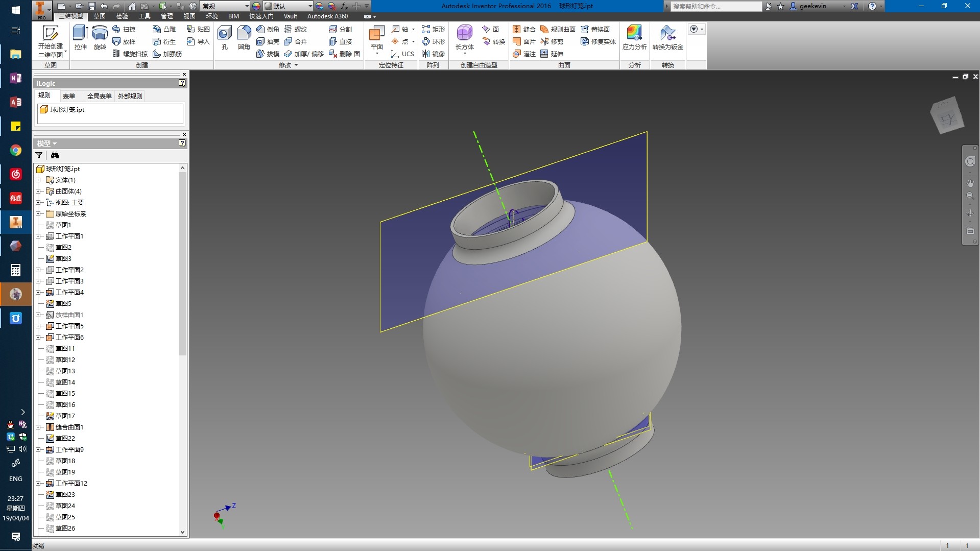The width and height of the screenshot is (980, 551).
Task: Switch to the 草图 ribbon tab
Action: coord(99,16)
